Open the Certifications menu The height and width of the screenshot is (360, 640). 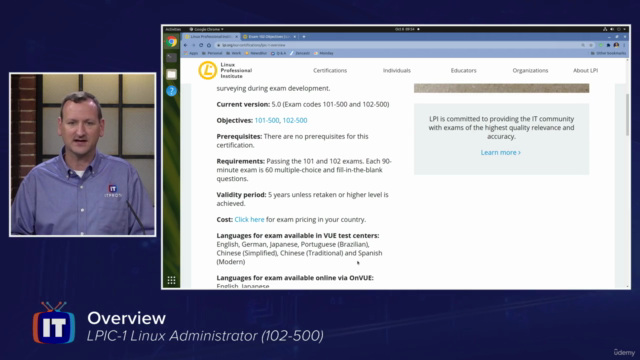(330, 71)
